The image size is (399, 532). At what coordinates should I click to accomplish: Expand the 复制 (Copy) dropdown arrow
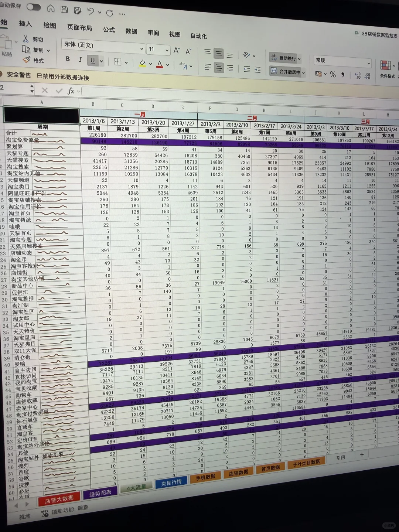coord(48,51)
